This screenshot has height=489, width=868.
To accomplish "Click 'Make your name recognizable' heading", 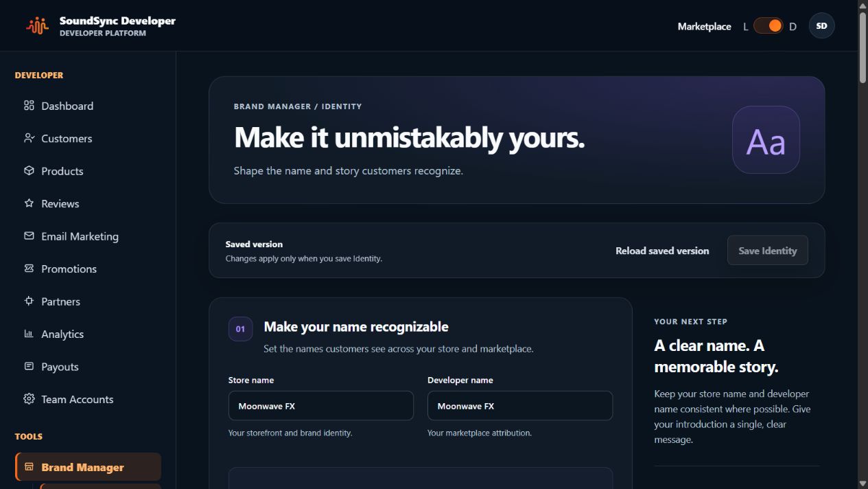I will (356, 327).
